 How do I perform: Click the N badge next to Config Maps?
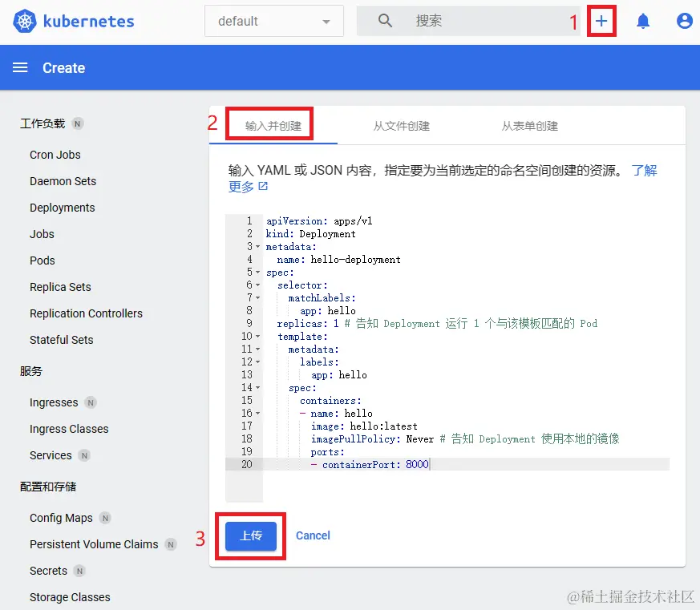pyautogui.click(x=105, y=518)
